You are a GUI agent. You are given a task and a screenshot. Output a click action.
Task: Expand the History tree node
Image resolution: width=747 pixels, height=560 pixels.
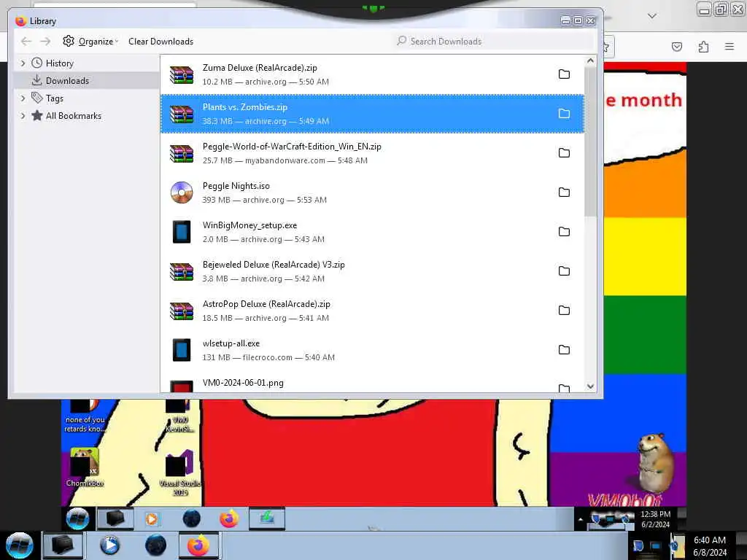23,63
